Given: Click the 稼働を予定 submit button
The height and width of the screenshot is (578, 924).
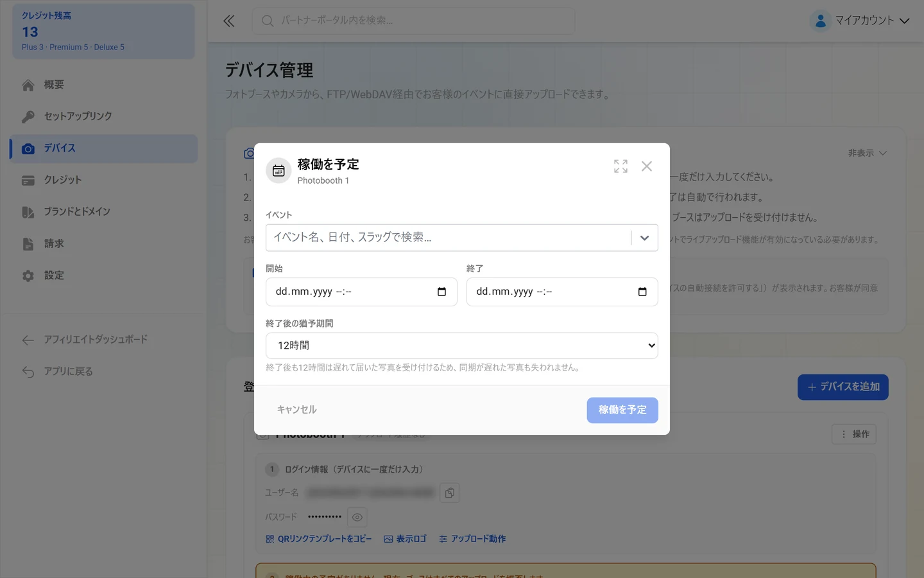Looking at the screenshot, I should tap(622, 410).
